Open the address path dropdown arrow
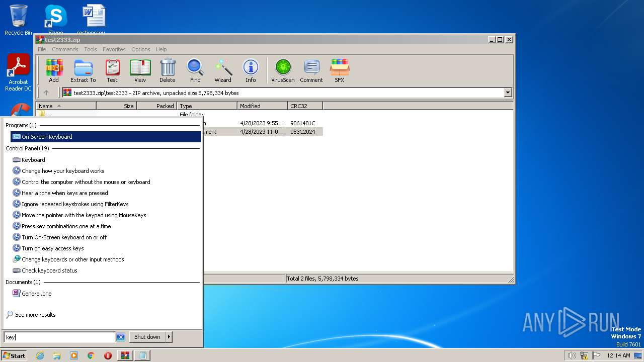The image size is (644, 362). click(x=508, y=93)
